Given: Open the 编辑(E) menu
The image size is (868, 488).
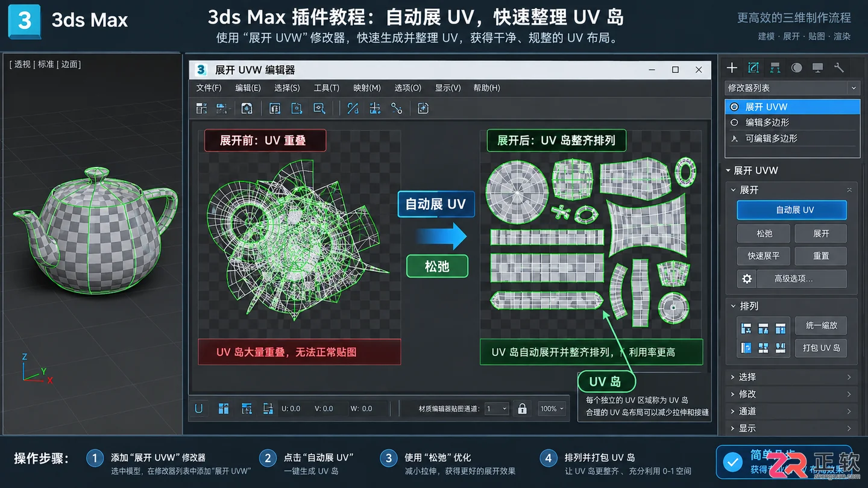Looking at the screenshot, I should click(x=248, y=88).
